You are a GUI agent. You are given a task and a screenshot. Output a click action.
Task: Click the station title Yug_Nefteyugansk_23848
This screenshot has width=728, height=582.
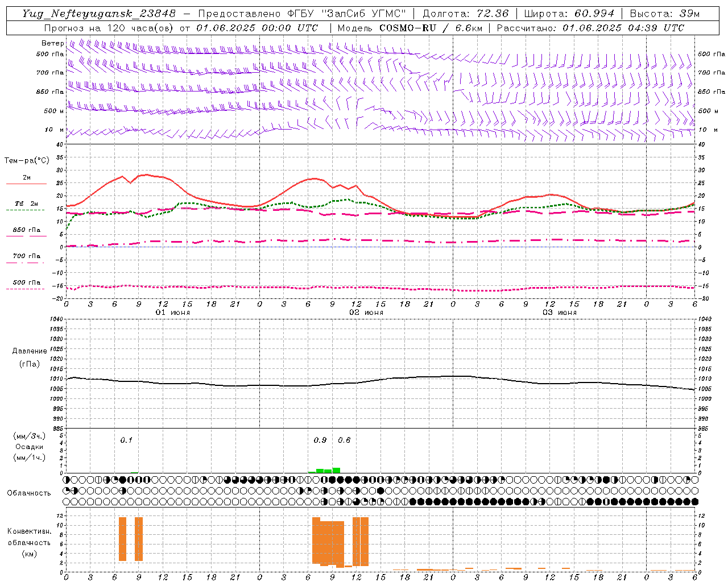coord(100,14)
